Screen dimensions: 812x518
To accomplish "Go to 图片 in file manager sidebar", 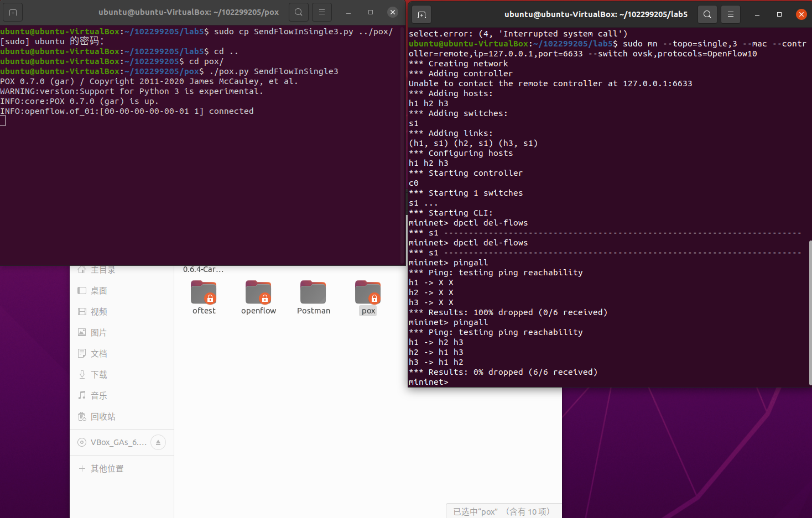I will pyautogui.click(x=122, y=332).
